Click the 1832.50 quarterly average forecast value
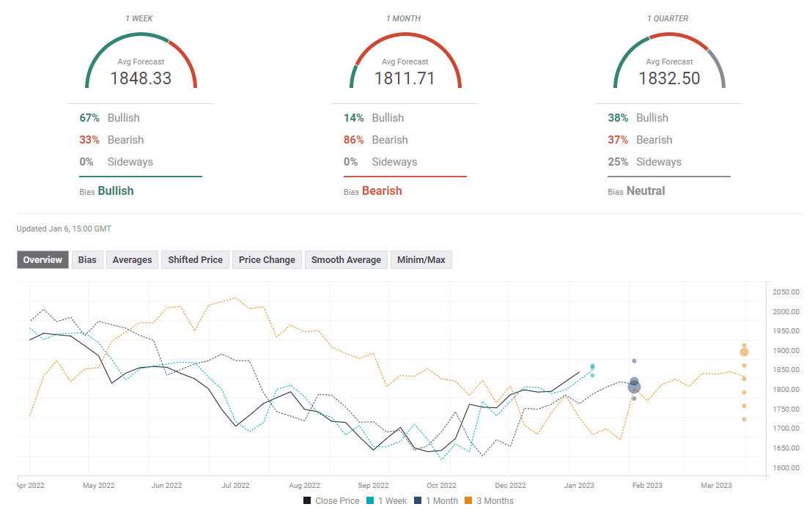Image resolution: width=812 pixels, height=515 pixels. click(x=669, y=78)
